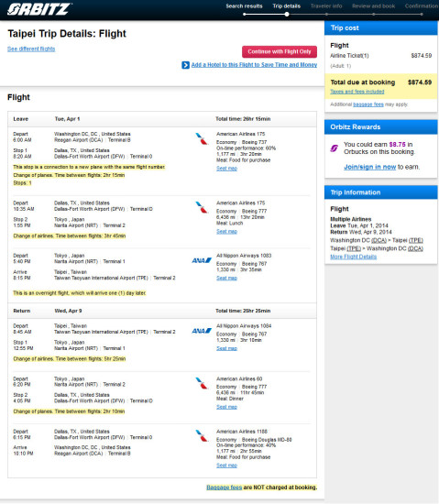Select the Trip details step
The height and width of the screenshot is (504, 439).
pyautogui.click(x=286, y=6)
